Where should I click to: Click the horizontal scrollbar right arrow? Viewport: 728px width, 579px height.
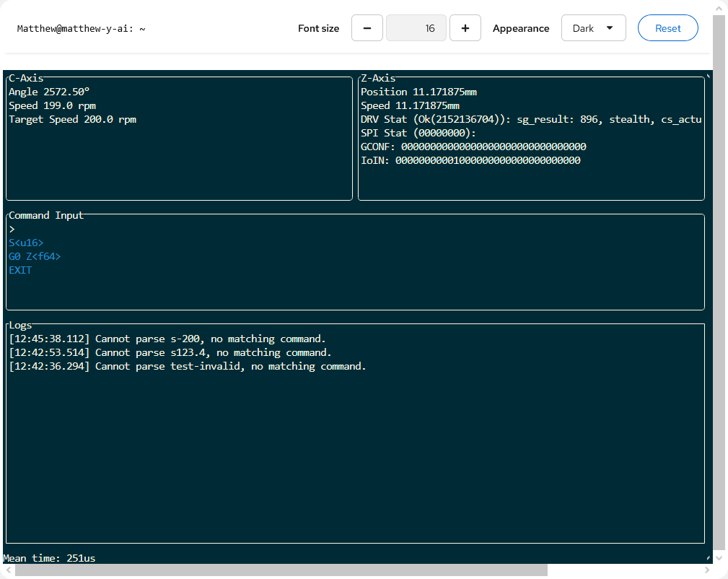pyautogui.click(x=706, y=570)
